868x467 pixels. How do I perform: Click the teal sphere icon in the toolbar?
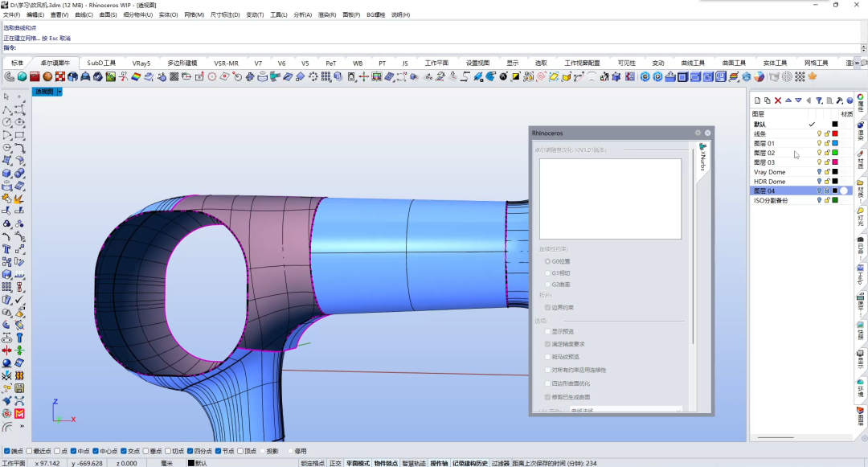(x=23, y=77)
